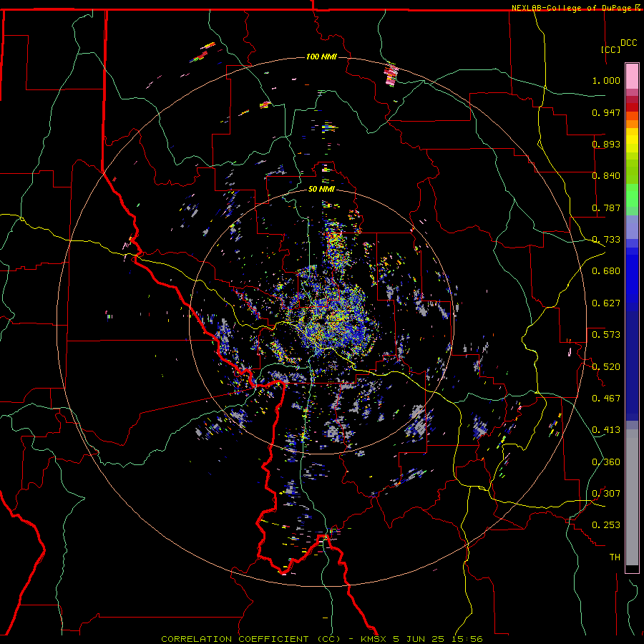
Task: Click the 0.840 color scale value
Action: point(606,176)
